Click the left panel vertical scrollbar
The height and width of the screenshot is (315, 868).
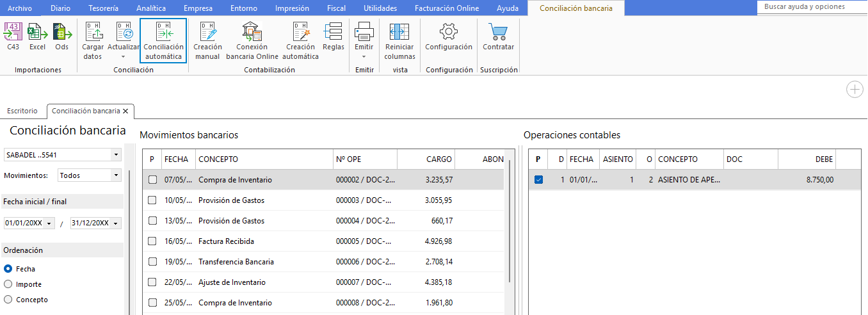point(129,243)
